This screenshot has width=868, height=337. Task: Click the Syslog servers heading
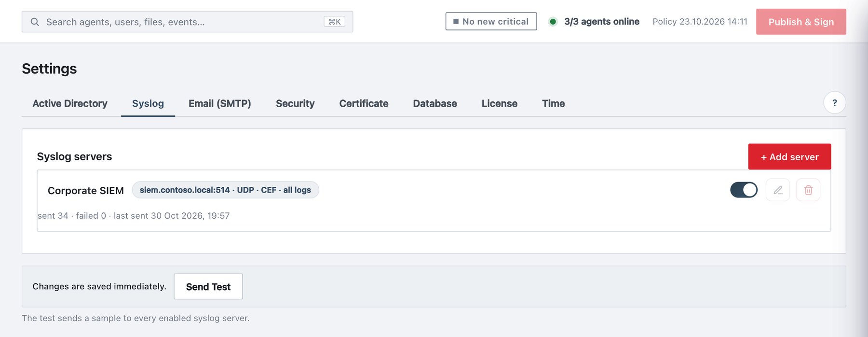(74, 156)
